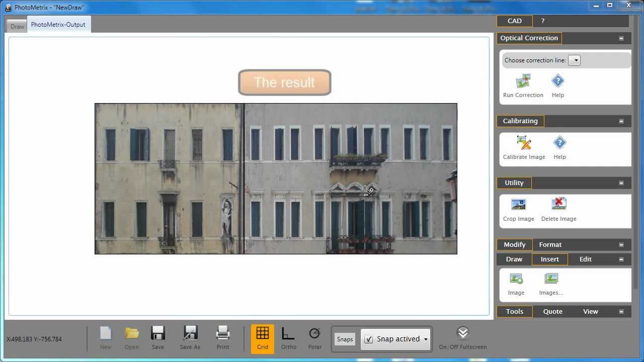This screenshot has width=644, height=362.
Task: Click the left building facade image
Action: (169, 178)
